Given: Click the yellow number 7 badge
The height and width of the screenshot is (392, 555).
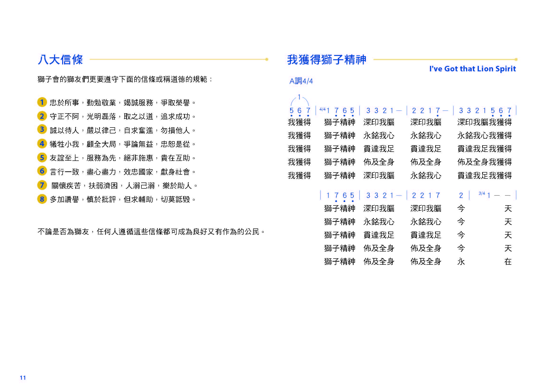Looking at the screenshot, I should [x=42, y=185].
